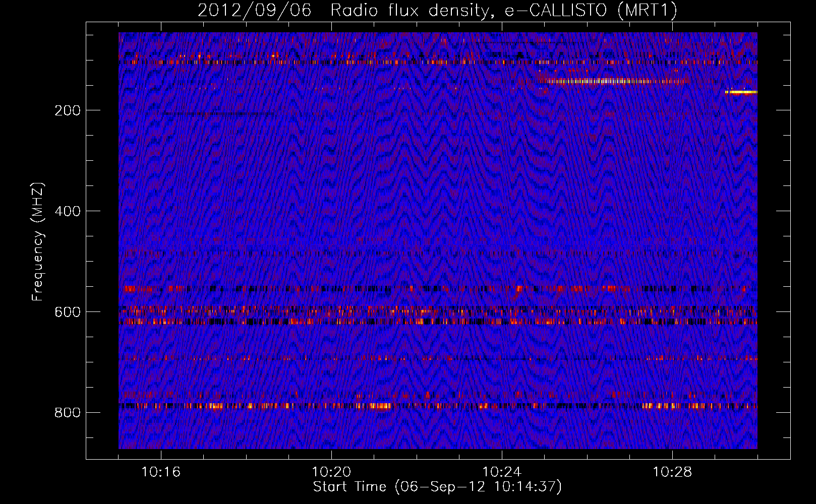Click the 600 frequency tick label
The image size is (816, 504).
pyautogui.click(x=68, y=312)
